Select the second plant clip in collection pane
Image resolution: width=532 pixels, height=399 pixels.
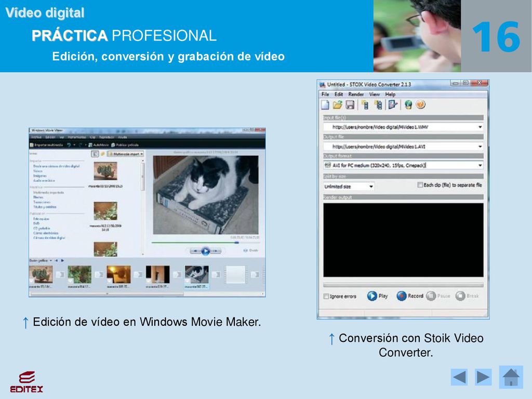click(105, 211)
